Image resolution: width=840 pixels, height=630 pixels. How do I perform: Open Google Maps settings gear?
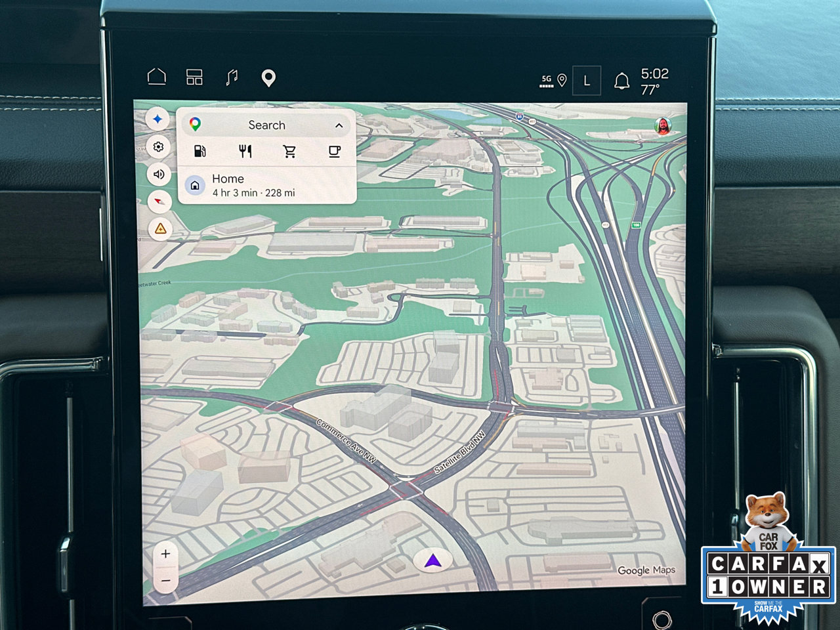click(x=158, y=147)
